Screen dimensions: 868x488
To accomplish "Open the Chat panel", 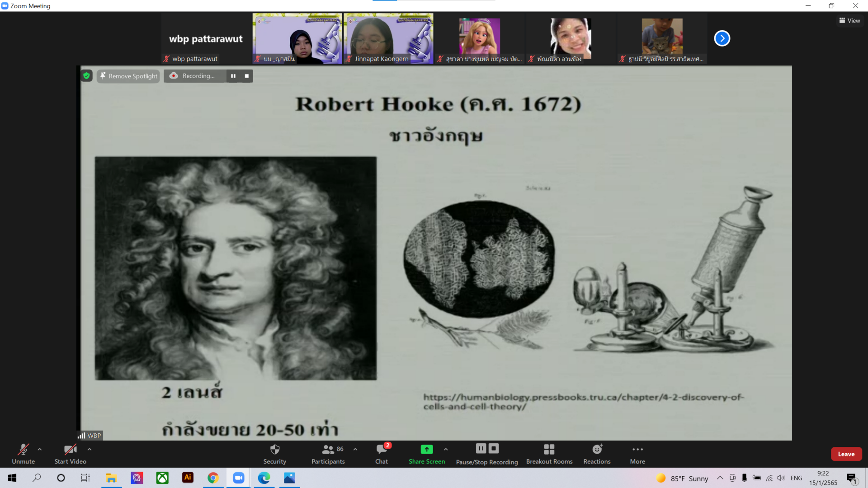I will (x=382, y=453).
